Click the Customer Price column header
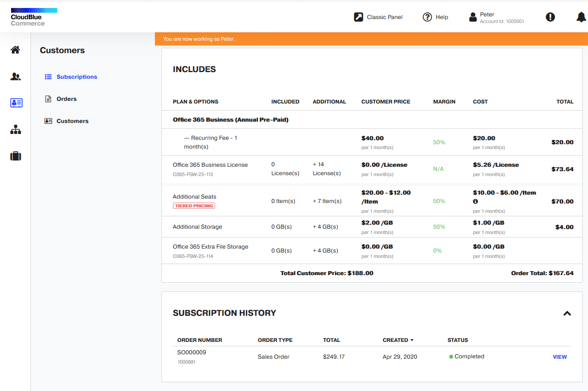The height and width of the screenshot is (391, 588). pos(386,101)
